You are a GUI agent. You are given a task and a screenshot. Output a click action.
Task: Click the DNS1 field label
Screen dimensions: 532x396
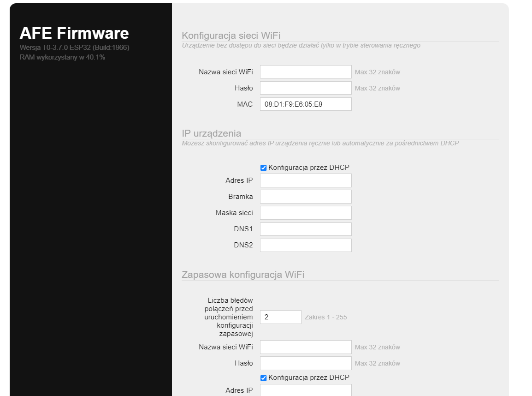pos(243,229)
